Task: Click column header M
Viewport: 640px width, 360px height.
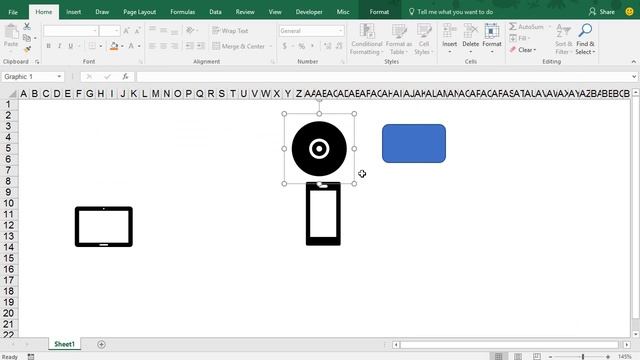Action: coord(156,94)
